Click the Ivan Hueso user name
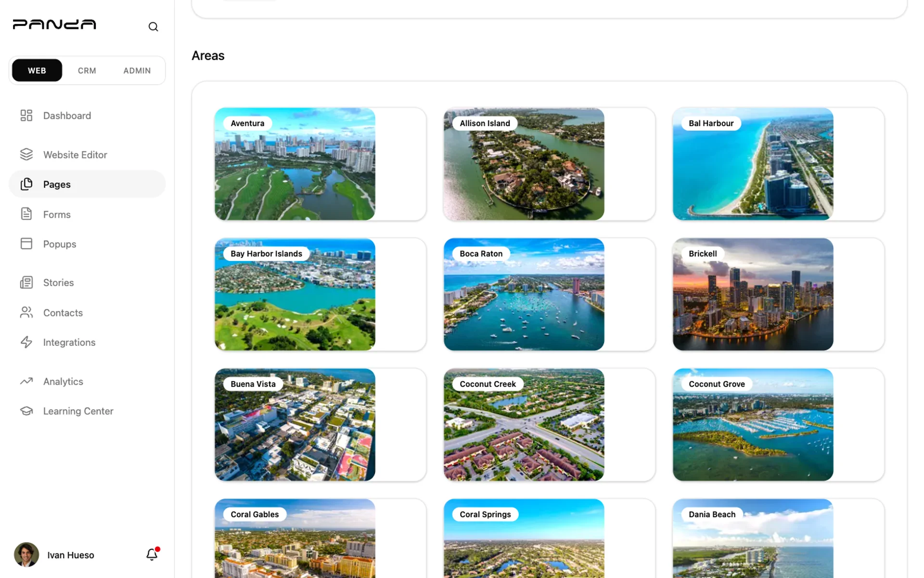924x578 pixels. [x=71, y=555]
